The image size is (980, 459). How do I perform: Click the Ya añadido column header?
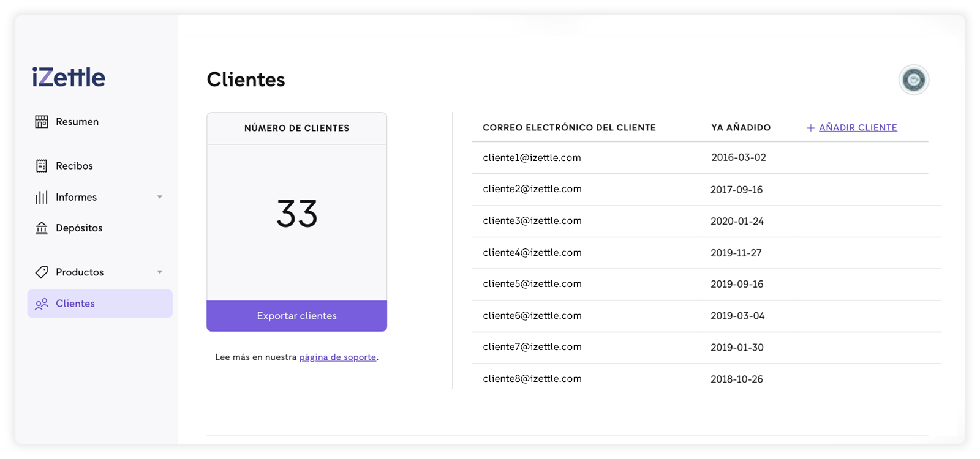741,128
